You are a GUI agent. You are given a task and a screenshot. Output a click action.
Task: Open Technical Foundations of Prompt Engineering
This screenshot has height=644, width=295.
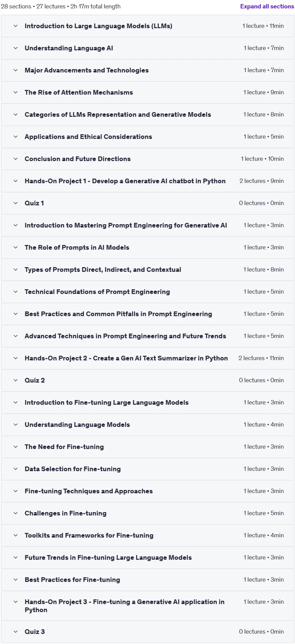tap(147, 292)
